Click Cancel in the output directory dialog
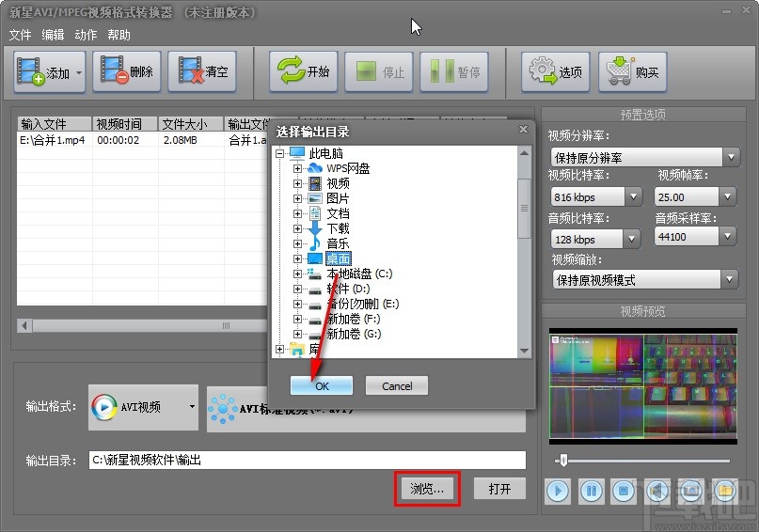Viewport: 759px width, 532px height. [x=397, y=386]
